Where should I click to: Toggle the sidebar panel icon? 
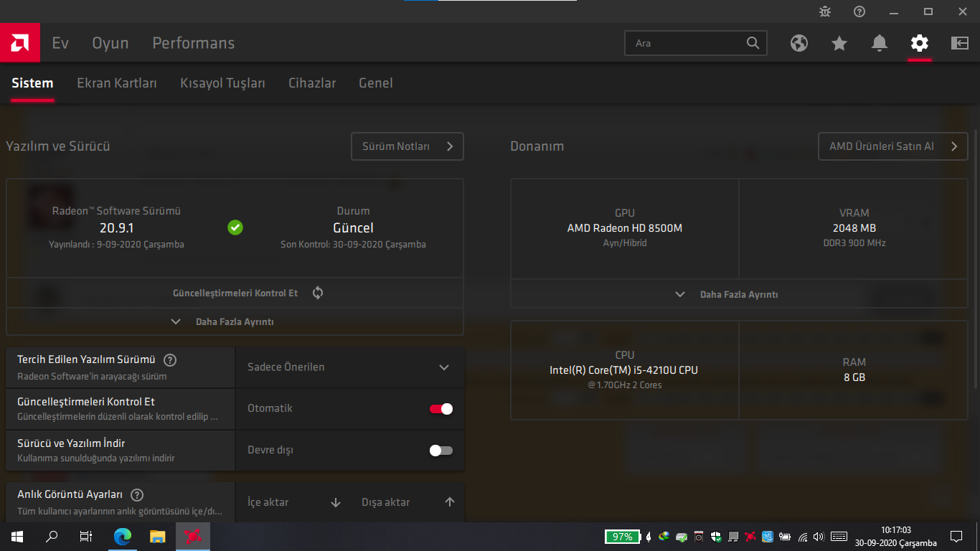(x=960, y=43)
